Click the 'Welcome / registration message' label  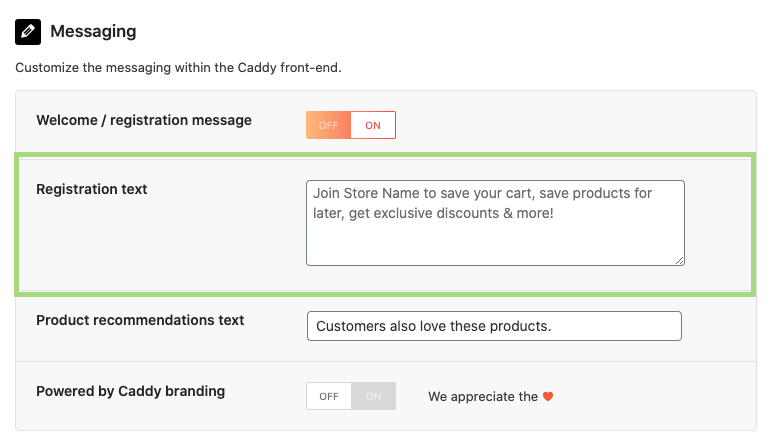[144, 120]
